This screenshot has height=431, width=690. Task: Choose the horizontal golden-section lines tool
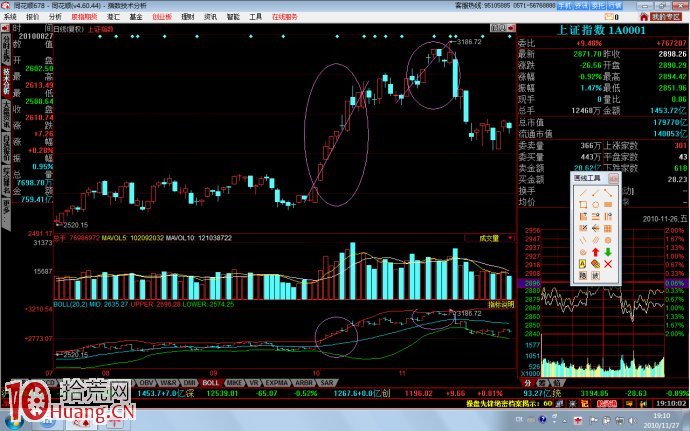(x=595, y=217)
